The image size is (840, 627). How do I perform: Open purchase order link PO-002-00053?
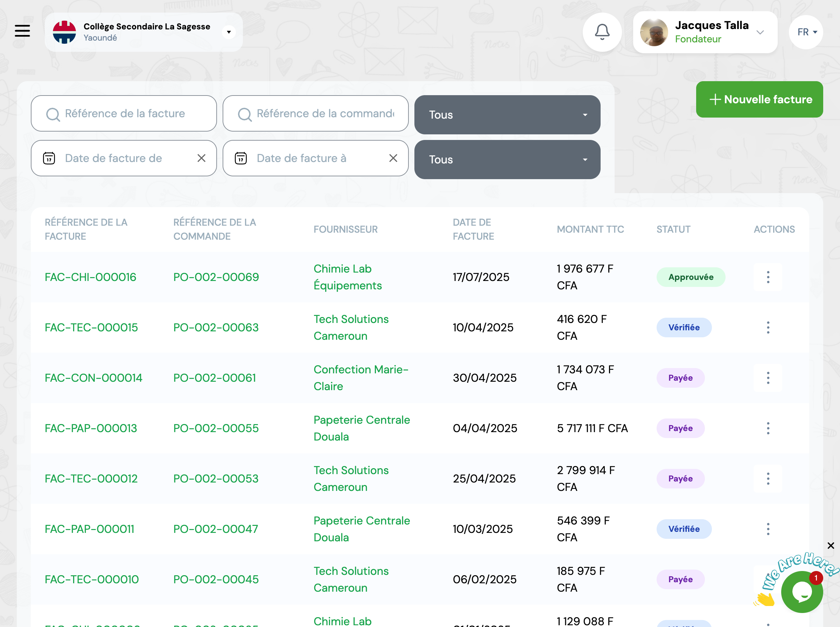[x=216, y=479]
